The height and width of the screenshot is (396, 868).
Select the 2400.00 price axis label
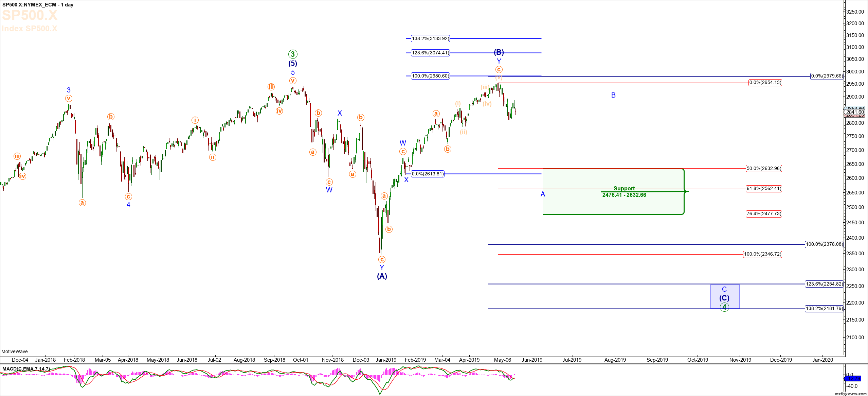855,238
